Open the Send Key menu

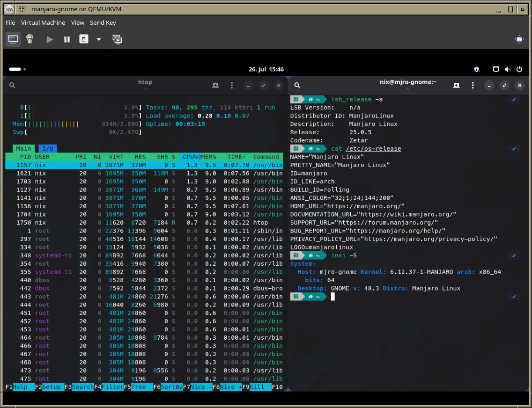tap(103, 23)
